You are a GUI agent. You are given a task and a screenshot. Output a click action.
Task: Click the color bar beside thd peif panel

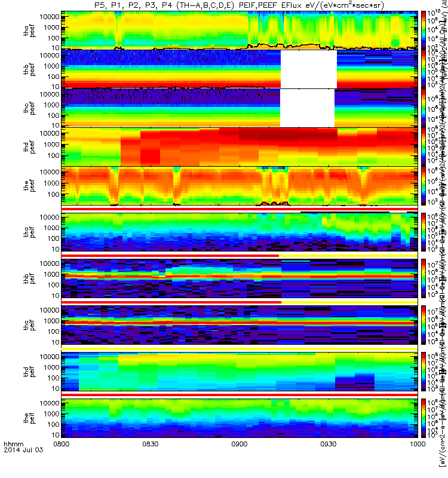pyautogui.click(x=424, y=372)
